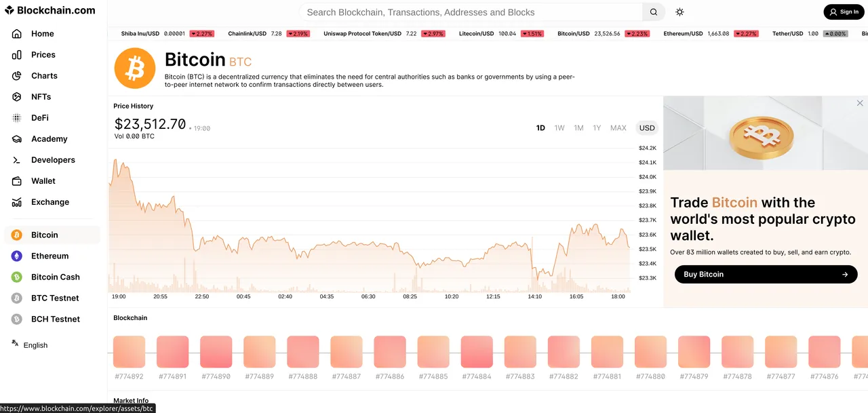Open block #774886 tile
Image resolution: width=868 pixels, height=413 pixels.
[x=390, y=352]
